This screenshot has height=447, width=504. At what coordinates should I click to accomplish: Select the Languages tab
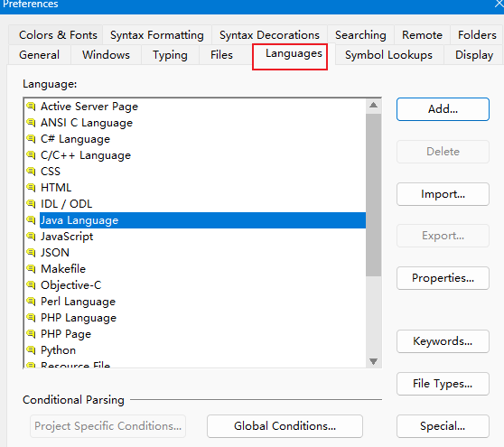(294, 53)
